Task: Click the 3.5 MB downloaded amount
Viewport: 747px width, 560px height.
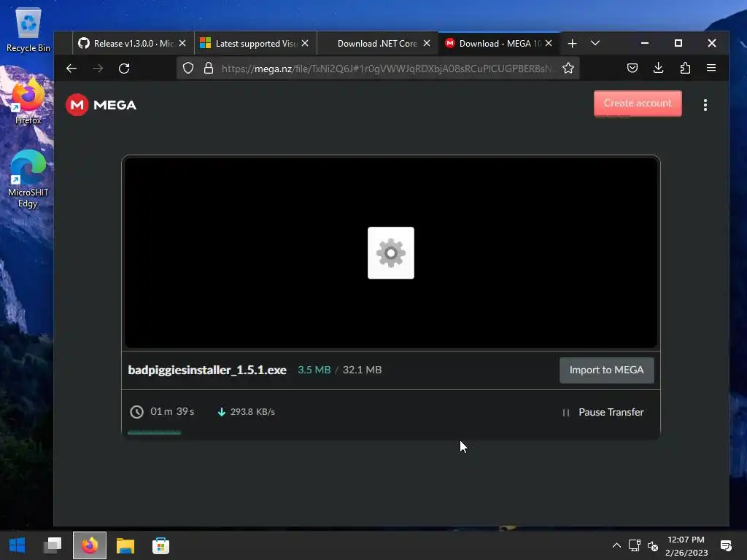Action: [314, 370]
